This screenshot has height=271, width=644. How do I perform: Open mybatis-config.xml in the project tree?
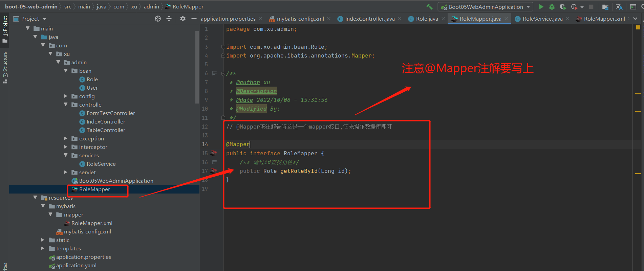click(x=87, y=231)
